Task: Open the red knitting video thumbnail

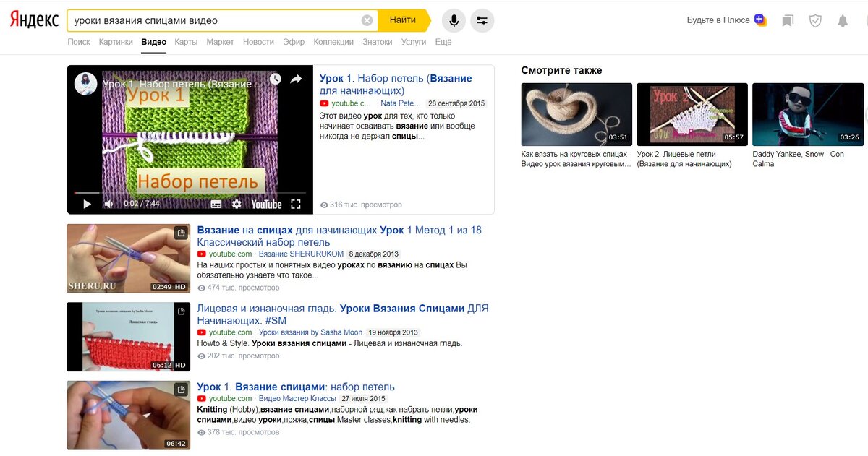Action: point(128,337)
